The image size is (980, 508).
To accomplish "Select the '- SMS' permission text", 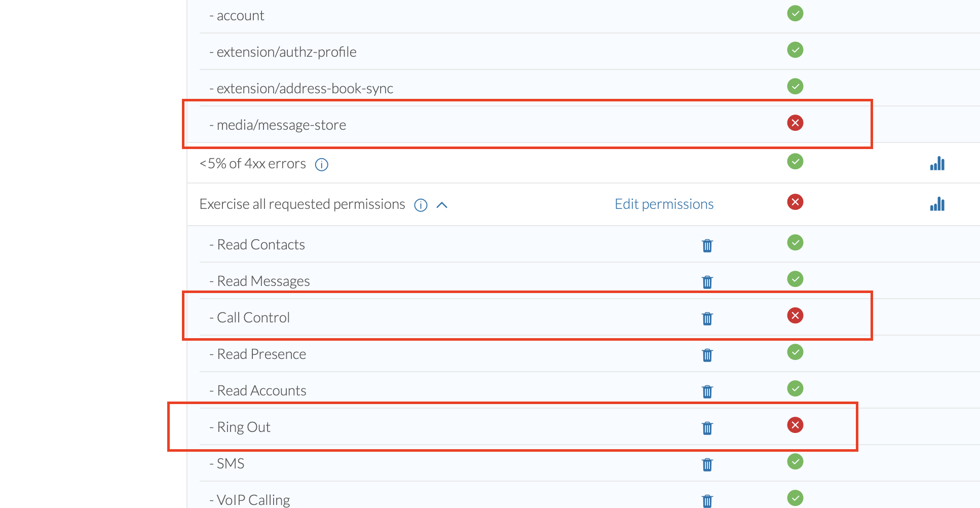I will (227, 464).
